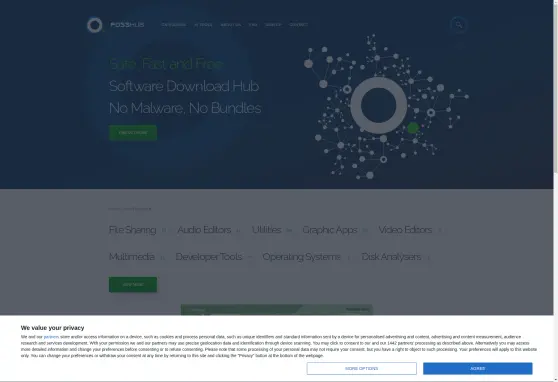The image size is (558, 382).
Task: Browse the Video Editors category
Action: click(405, 230)
